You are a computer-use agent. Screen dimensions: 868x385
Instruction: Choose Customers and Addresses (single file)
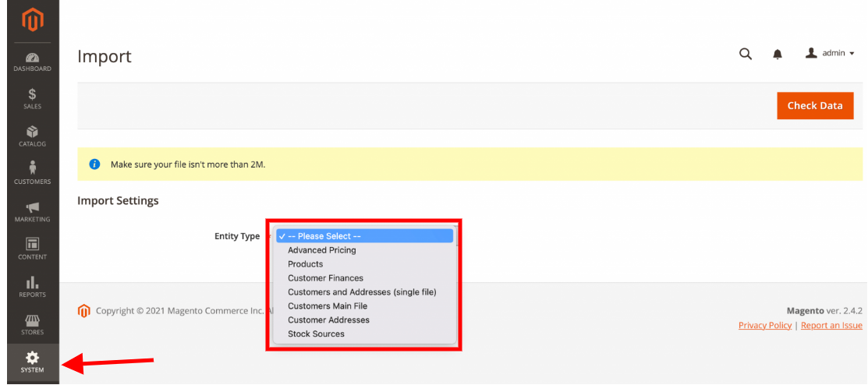coord(362,291)
